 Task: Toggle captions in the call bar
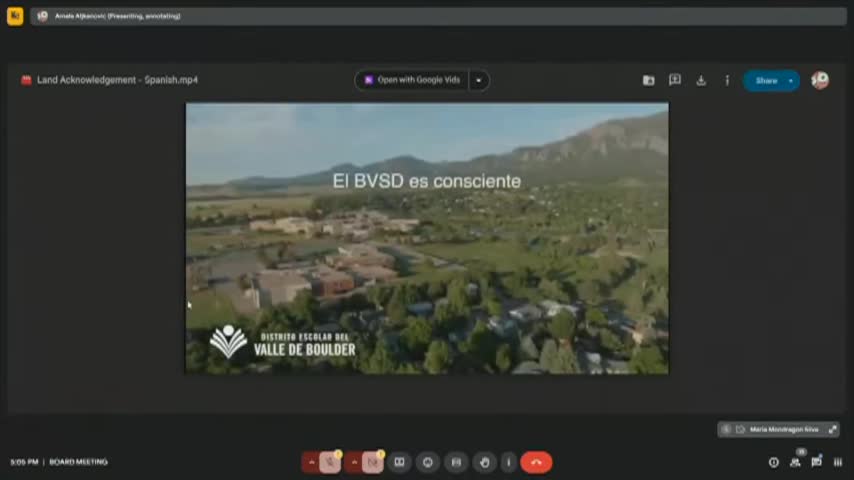click(399, 462)
